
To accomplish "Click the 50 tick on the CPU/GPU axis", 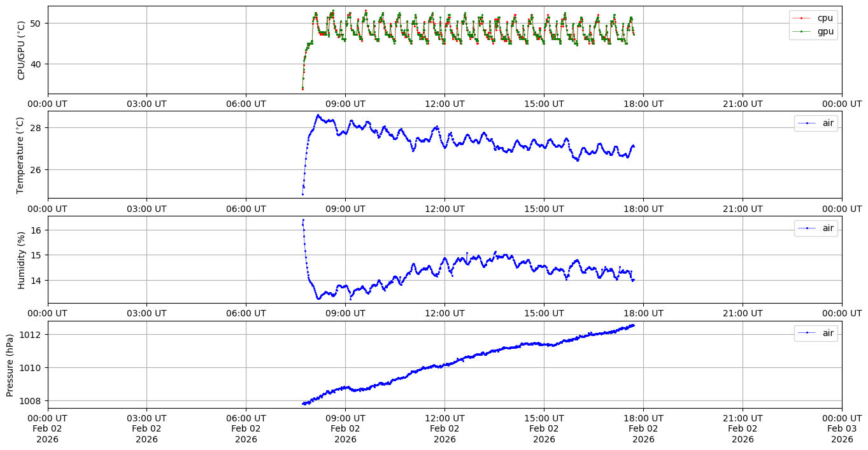I will 36,24.
